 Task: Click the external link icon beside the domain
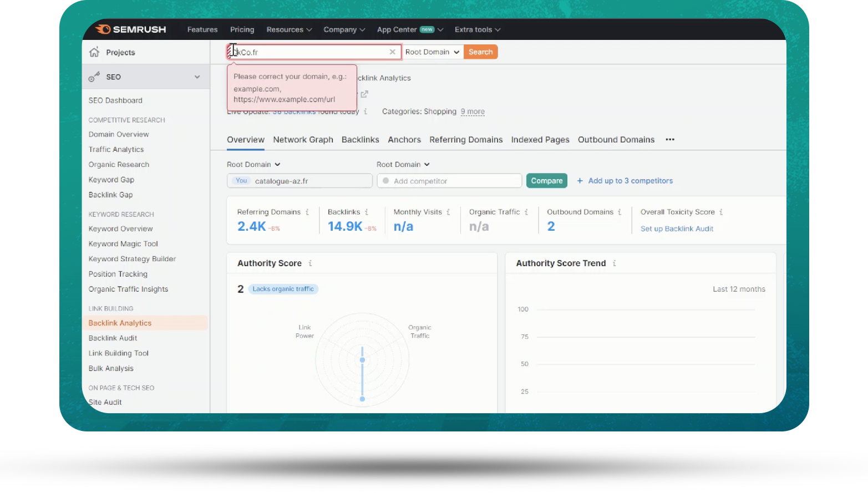tap(364, 94)
